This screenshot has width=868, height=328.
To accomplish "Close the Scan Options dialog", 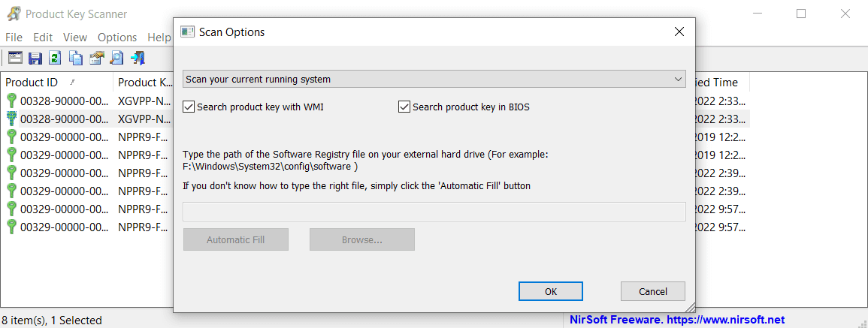I will (x=679, y=32).
